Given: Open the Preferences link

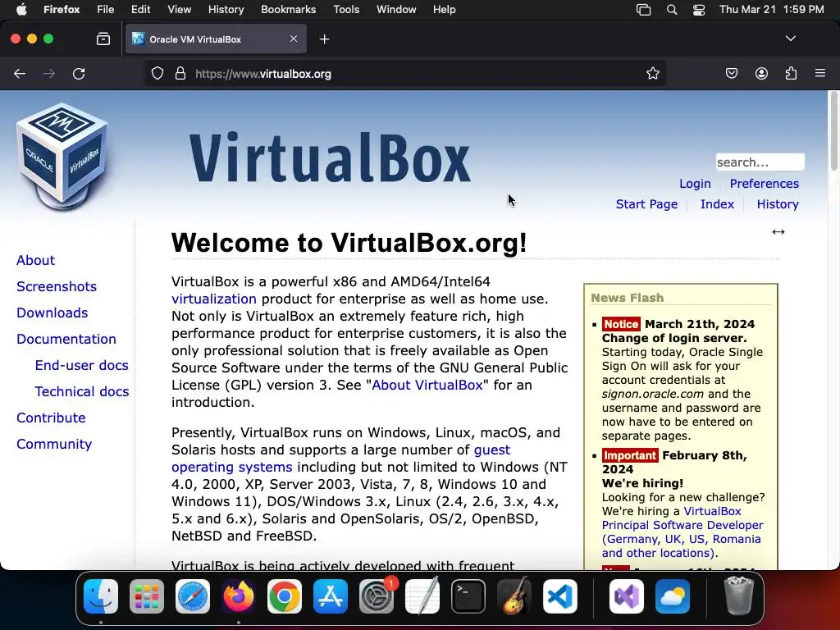Looking at the screenshot, I should pyautogui.click(x=764, y=184).
